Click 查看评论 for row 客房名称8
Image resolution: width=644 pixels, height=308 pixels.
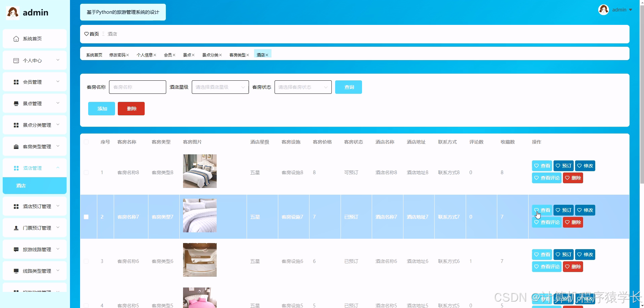(x=547, y=178)
